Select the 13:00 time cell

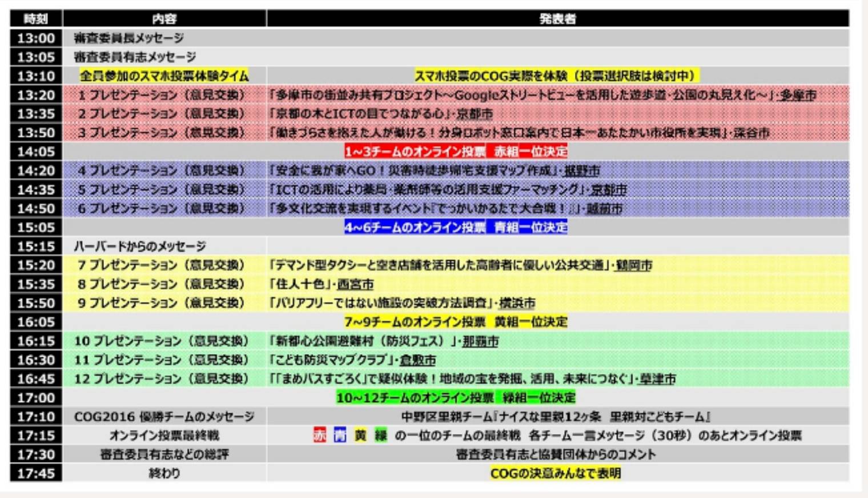36,38
